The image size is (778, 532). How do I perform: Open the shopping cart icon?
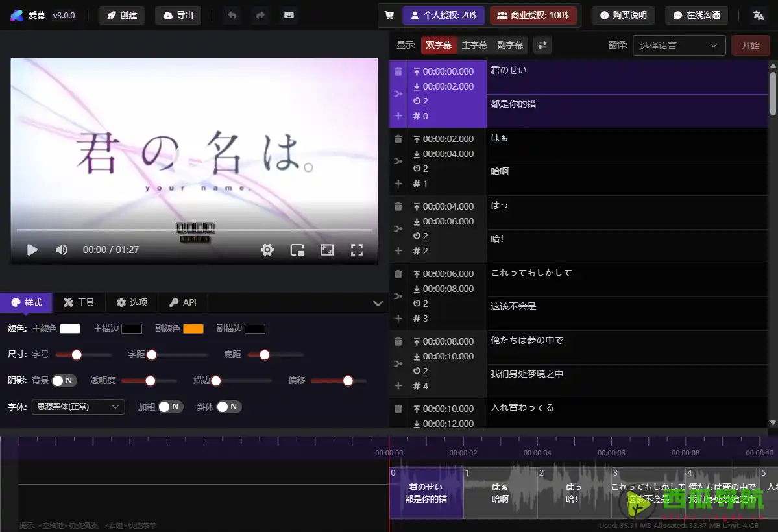tap(389, 14)
